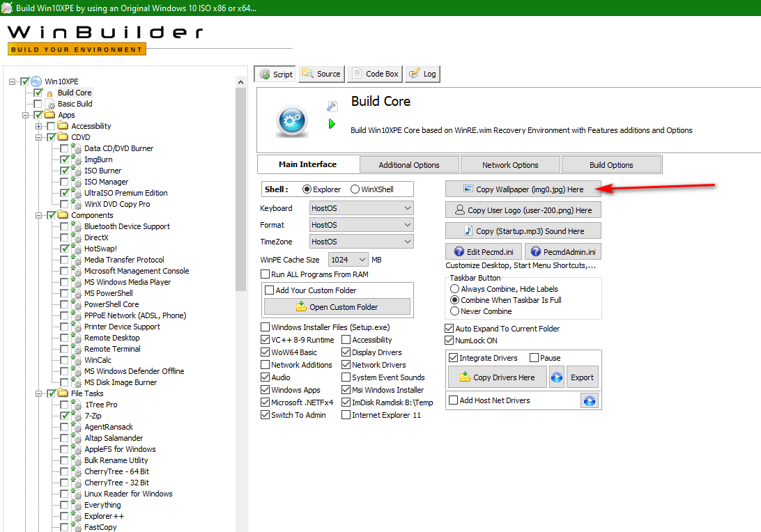Click the blue arrow beside Copy Drivers Here

pyautogui.click(x=557, y=377)
